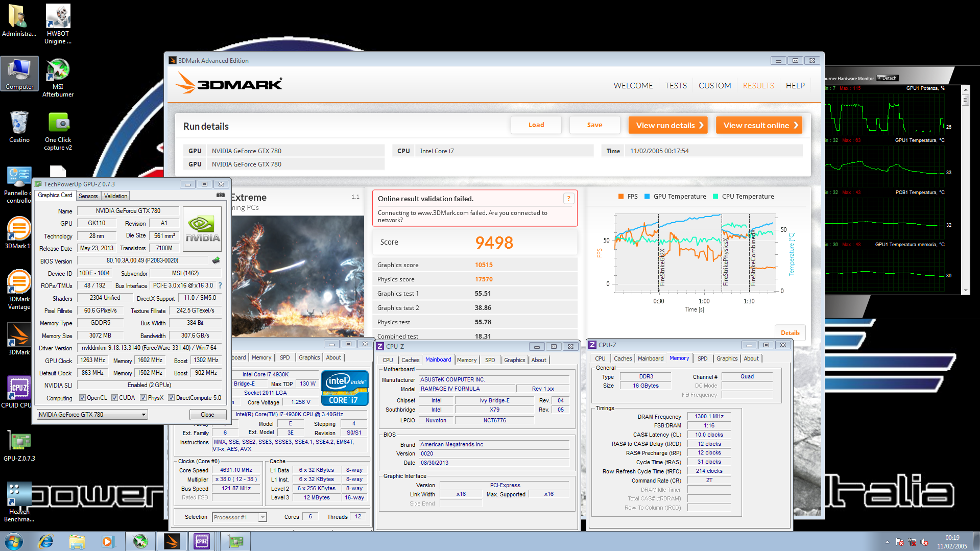Switch to MSI Afterburner taskbar button
This screenshot has width=980, height=551.
[140, 541]
